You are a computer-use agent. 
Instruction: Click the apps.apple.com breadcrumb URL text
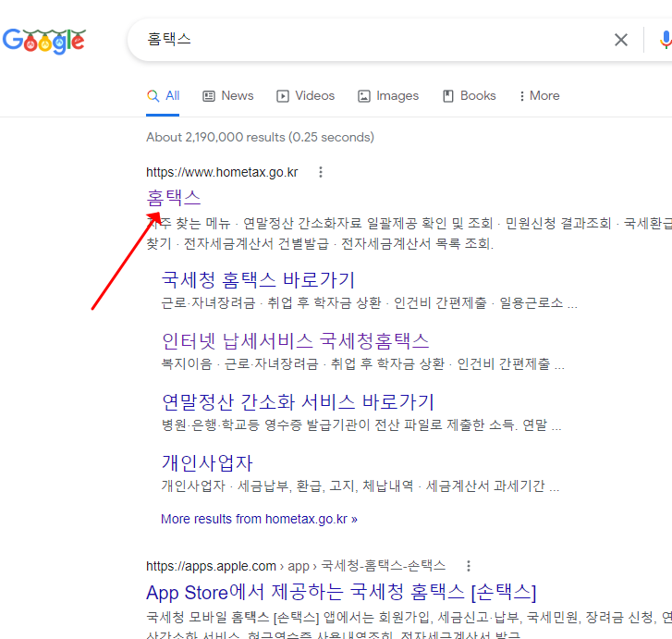click(x=296, y=566)
